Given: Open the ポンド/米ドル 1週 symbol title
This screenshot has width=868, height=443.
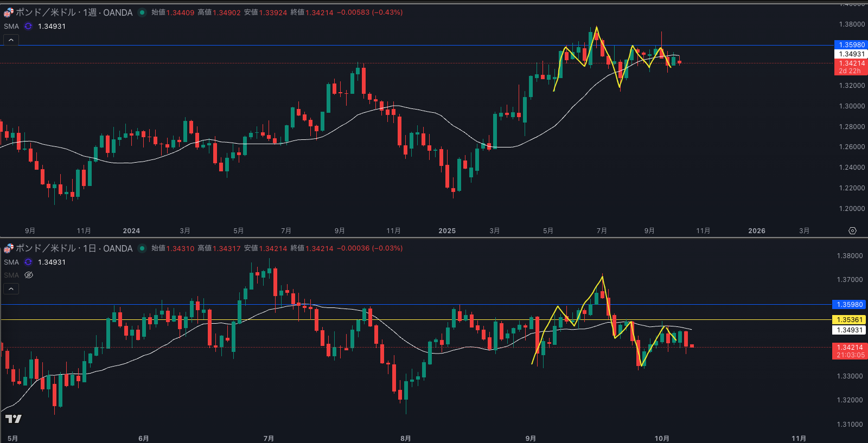Looking at the screenshot, I should (74, 12).
